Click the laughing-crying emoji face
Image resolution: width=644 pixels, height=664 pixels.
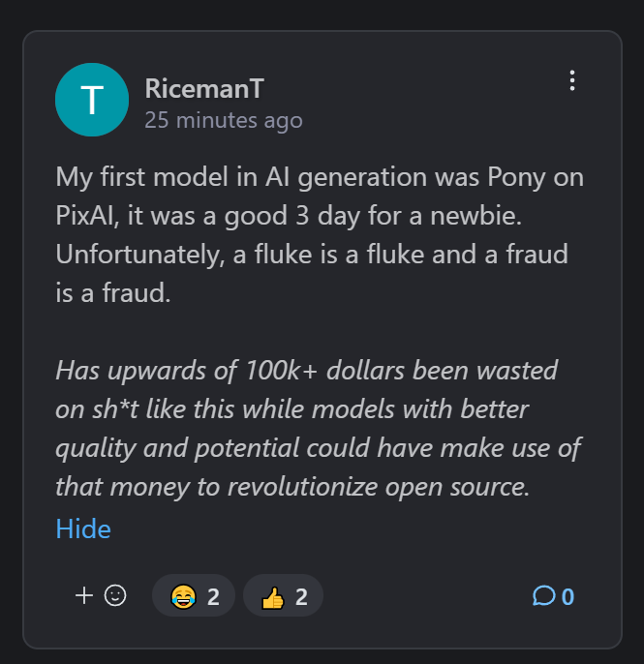[x=182, y=596]
